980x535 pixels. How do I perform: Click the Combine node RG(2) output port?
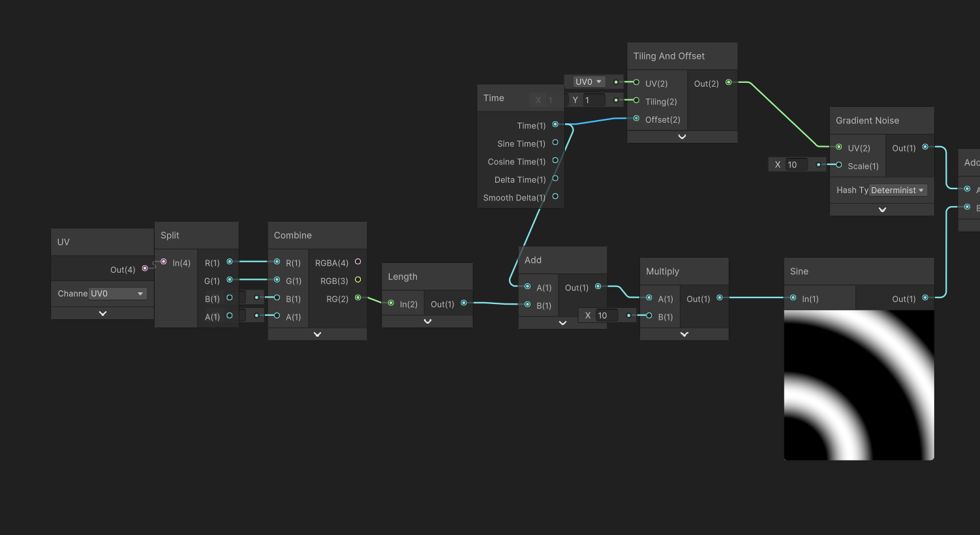(x=358, y=298)
